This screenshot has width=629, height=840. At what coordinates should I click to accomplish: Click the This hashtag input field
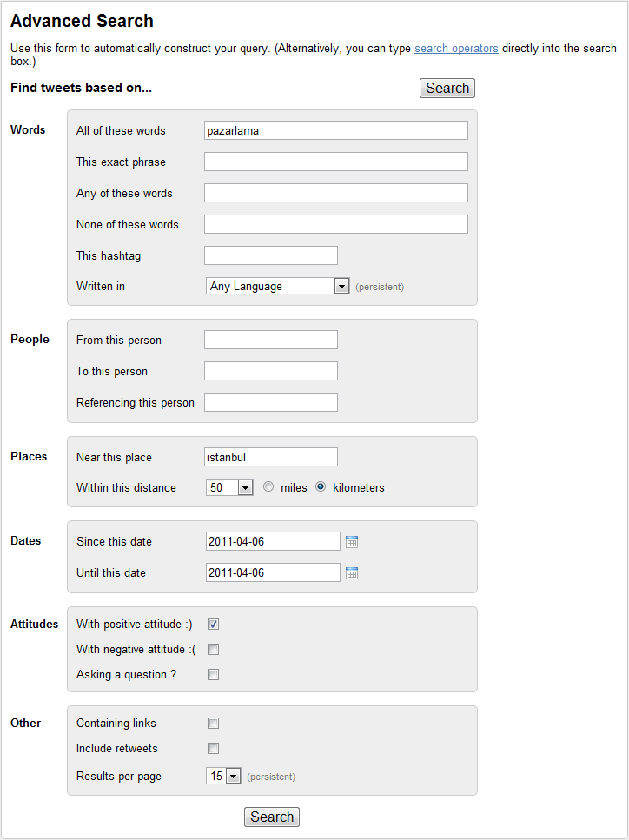(271, 255)
